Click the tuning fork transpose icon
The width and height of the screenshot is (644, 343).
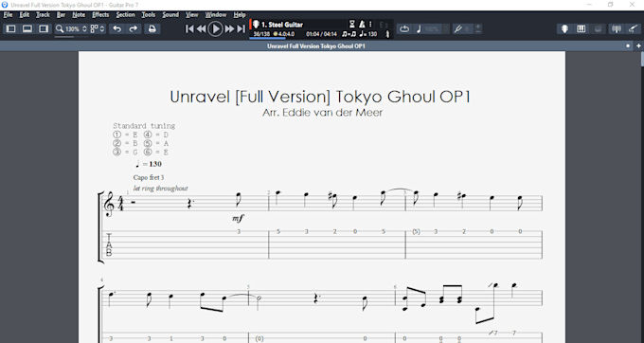pos(457,28)
